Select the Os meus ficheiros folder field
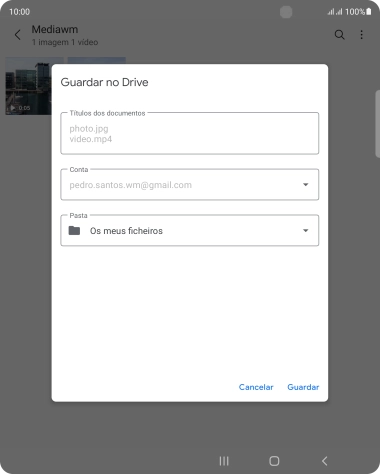The height and width of the screenshot is (474, 380). [190, 230]
